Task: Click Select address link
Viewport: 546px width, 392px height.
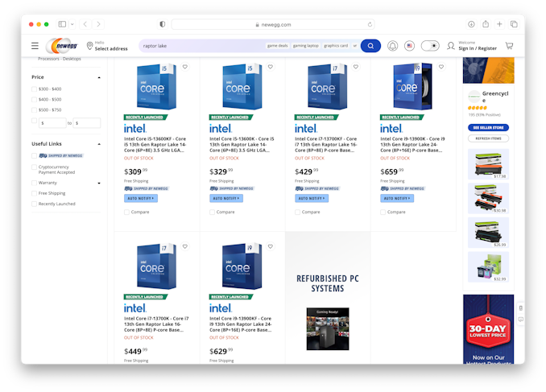Action: pos(111,49)
